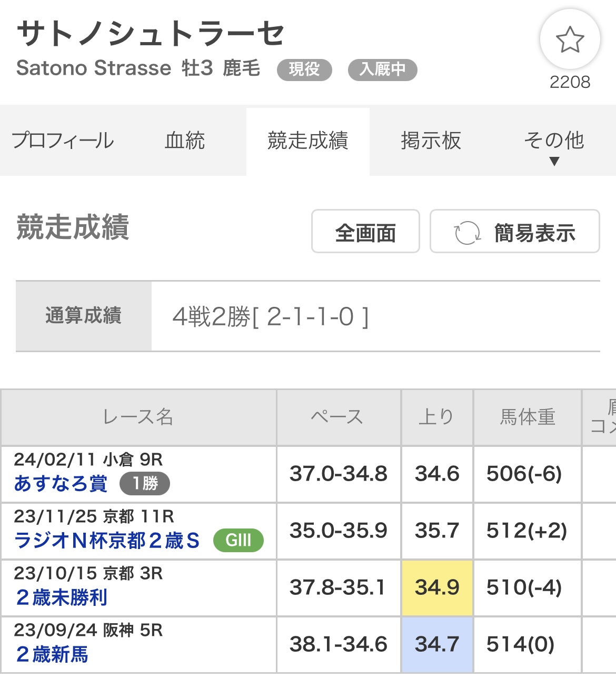Open ラジオN杯京都2歳S race link
Screen dimensions: 616x698
[x=107, y=540]
